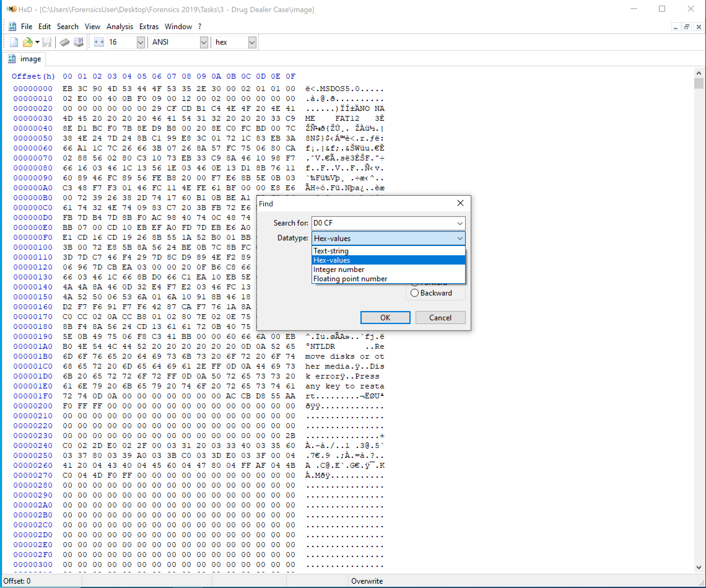Image resolution: width=706 pixels, height=588 pixels.
Task: Close the Find dialog with X
Action: coord(460,203)
